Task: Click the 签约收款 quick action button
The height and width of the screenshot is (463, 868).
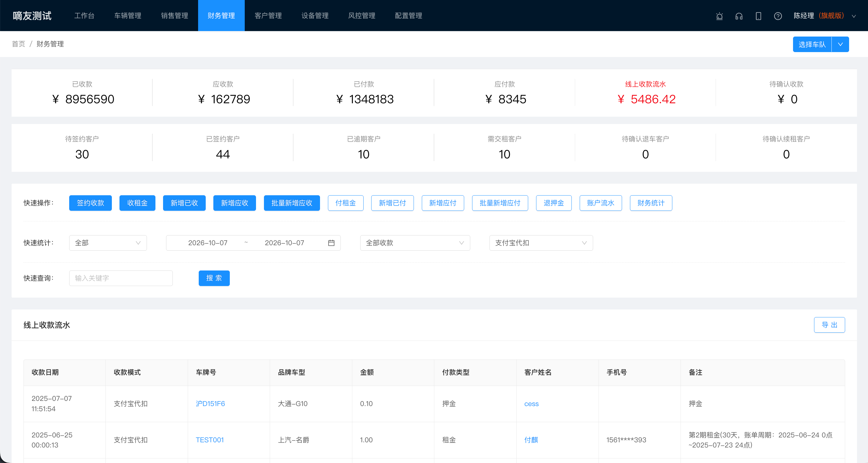Action: (x=90, y=203)
